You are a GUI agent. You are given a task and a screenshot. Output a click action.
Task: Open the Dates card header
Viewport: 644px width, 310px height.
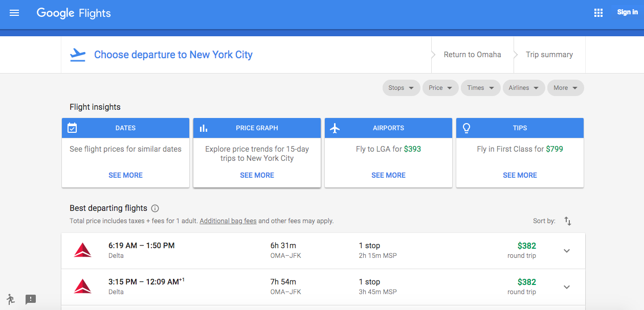point(125,128)
